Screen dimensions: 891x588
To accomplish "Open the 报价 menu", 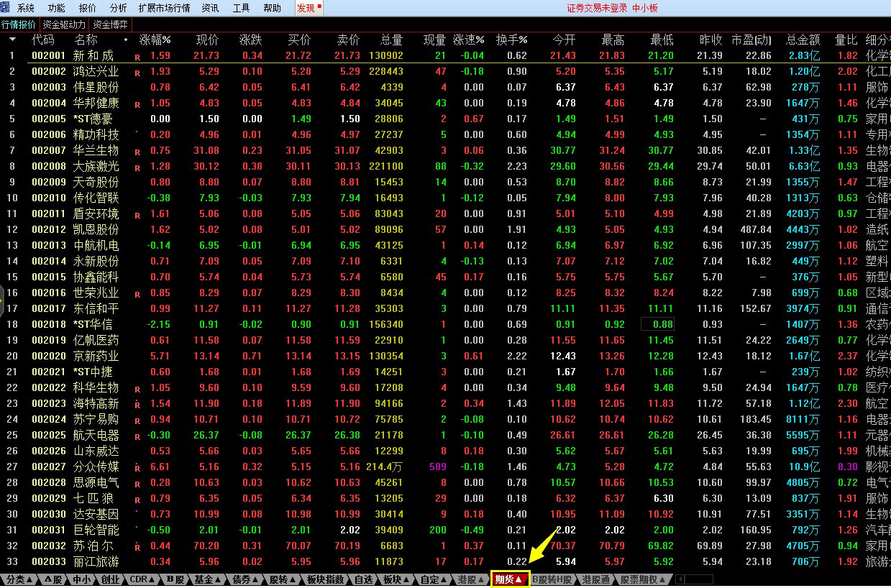I will (x=88, y=9).
